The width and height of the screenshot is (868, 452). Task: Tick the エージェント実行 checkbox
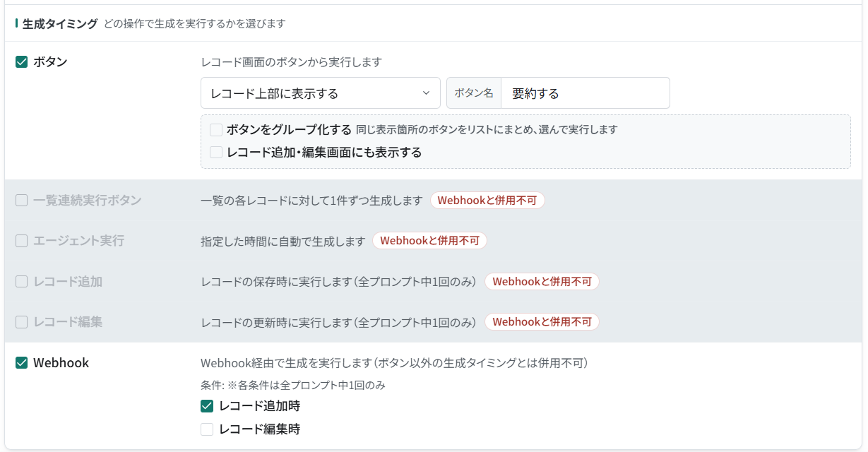tap(21, 241)
